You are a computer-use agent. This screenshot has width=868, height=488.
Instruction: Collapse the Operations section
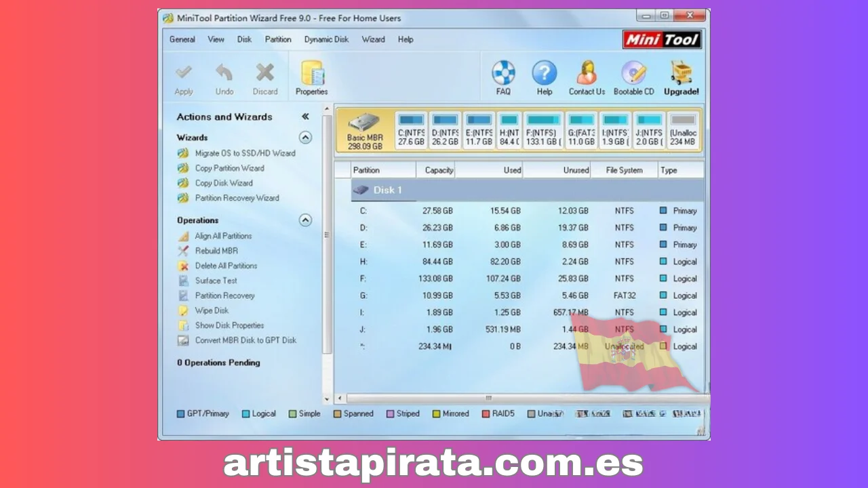pyautogui.click(x=306, y=220)
